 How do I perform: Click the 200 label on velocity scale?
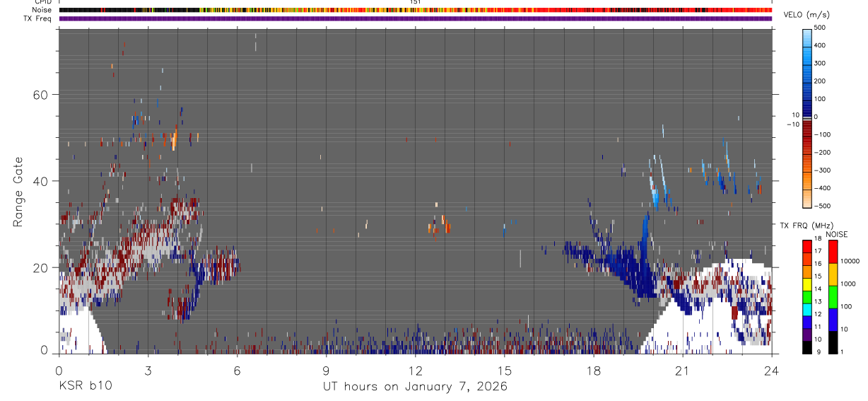821,81
